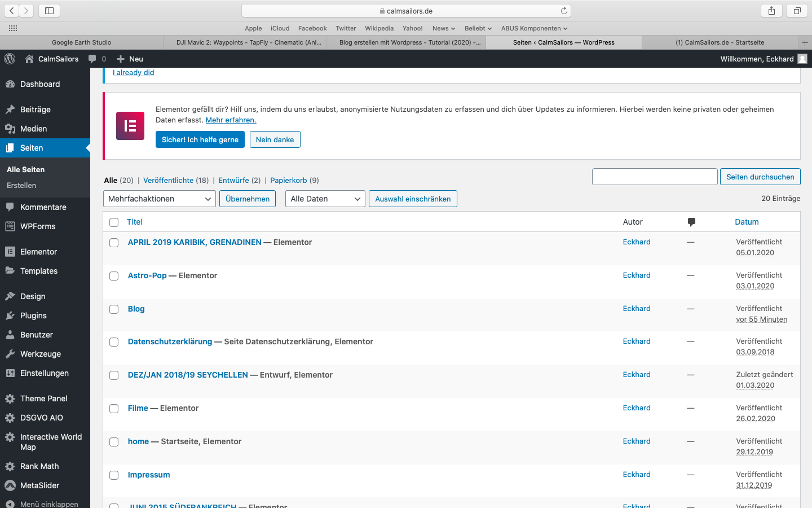Collapse the menu with Menü einklappen arrow

tap(10, 504)
